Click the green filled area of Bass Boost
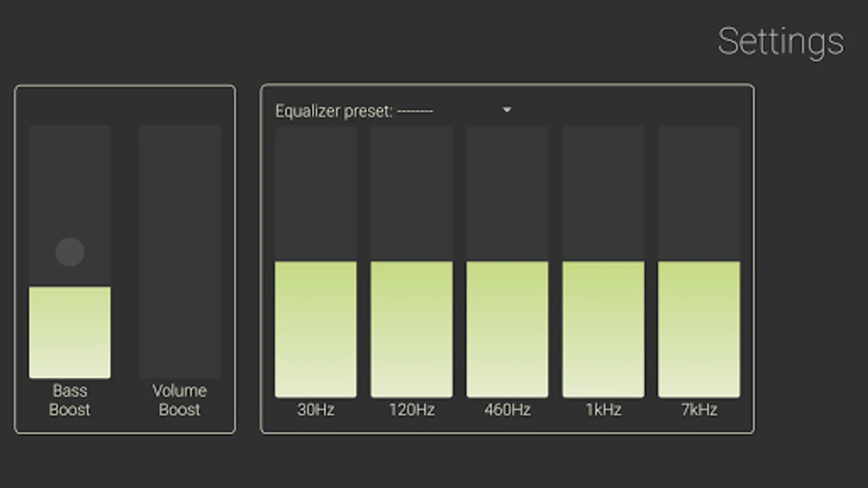Viewport: 868px width, 488px height. (x=70, y=332)
